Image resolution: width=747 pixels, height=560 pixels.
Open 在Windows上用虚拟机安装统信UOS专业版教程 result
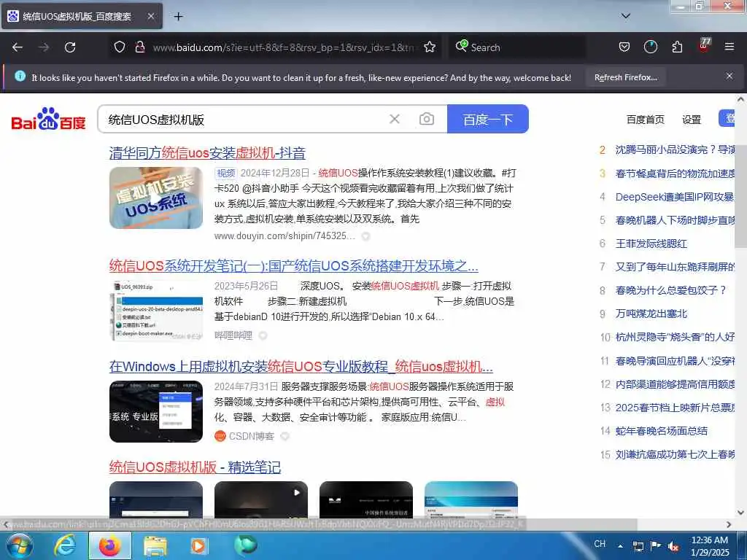click(301, 366)
